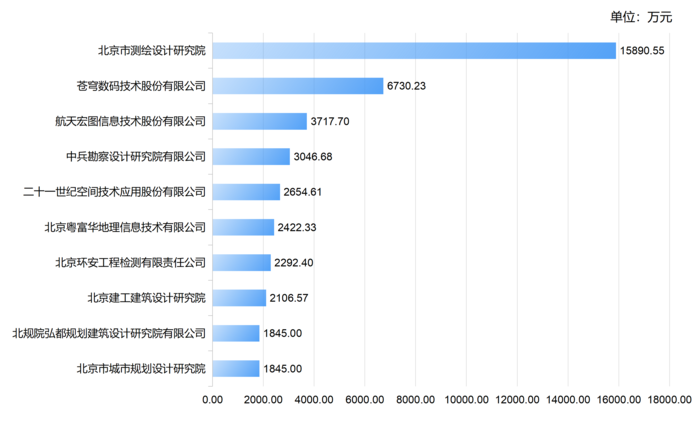Click the 3046.68 data value

313,156
